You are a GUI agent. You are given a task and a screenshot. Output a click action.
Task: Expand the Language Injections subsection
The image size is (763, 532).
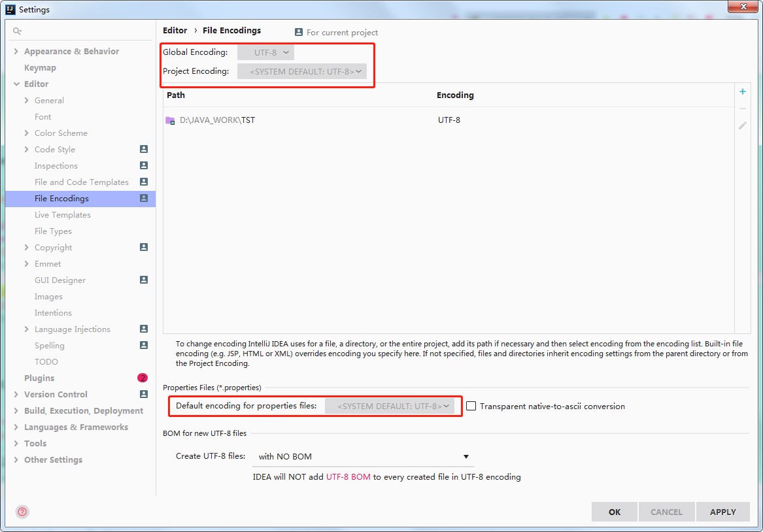point(26,329)
